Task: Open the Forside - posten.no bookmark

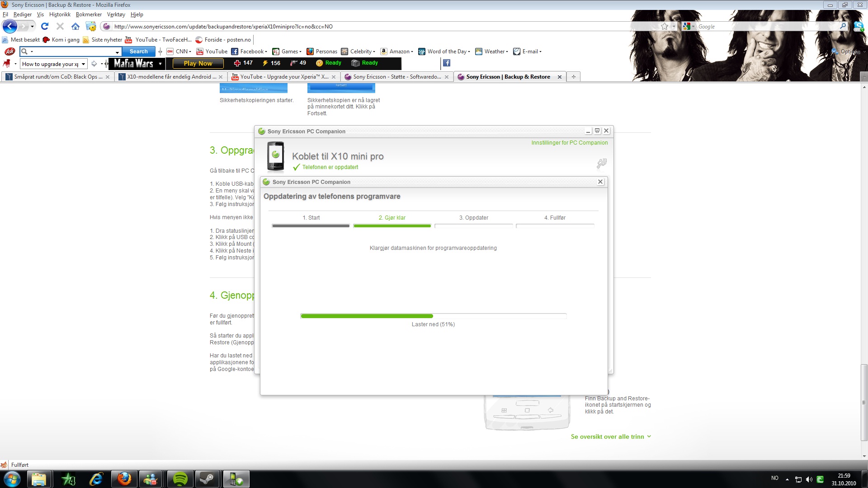Action: (223, 40)
